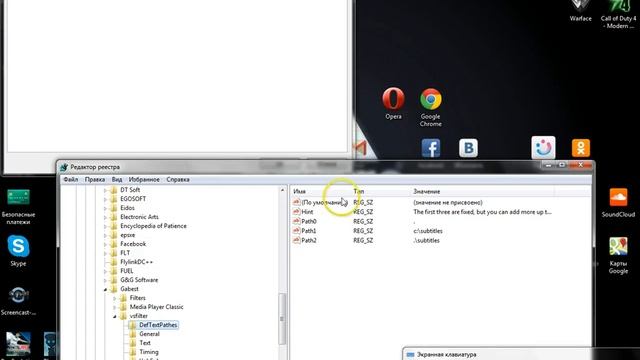Image resolution: width=640 pixels, height=360 pixels.
Task: Click the 'The first three are fixed' data
Action: (482, 212)
